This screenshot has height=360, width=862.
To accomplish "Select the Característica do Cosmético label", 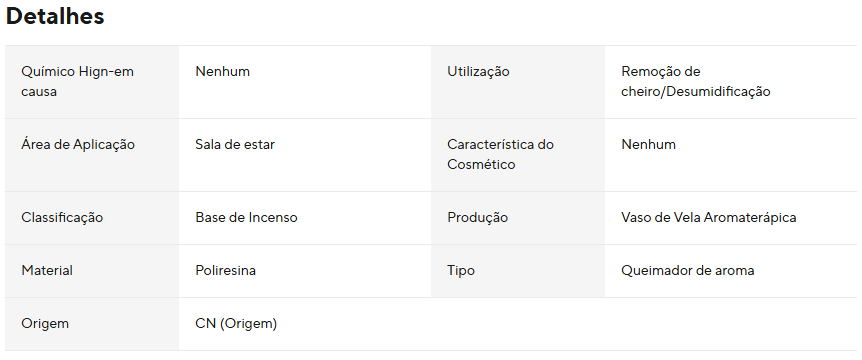I will 501,154.
